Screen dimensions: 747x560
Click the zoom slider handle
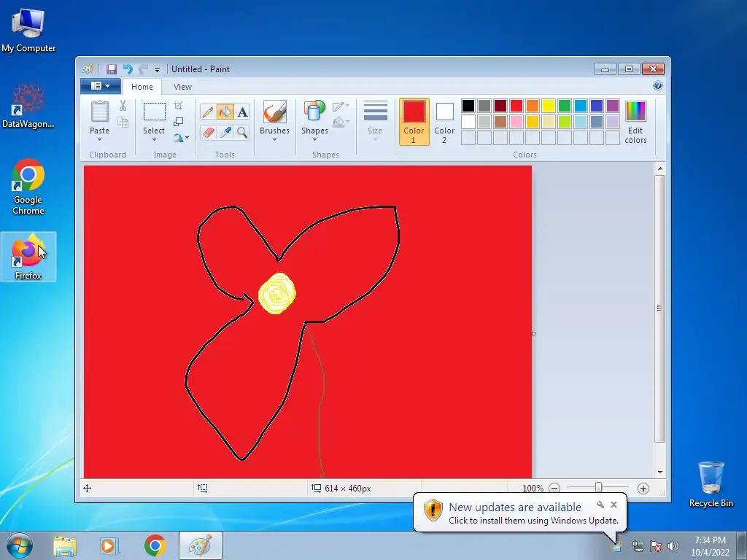pyautogui.click(x=599, y=488)
